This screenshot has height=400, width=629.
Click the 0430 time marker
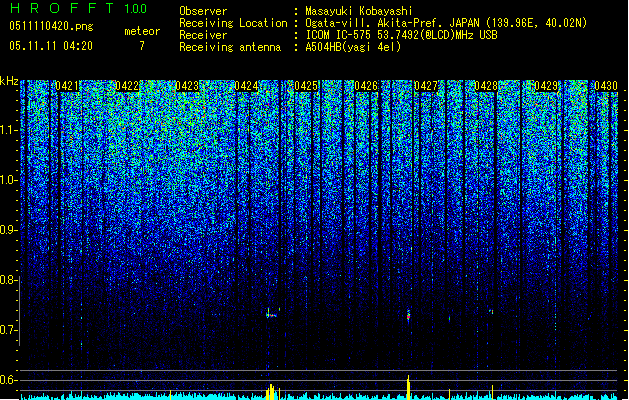tap(606, 86)
